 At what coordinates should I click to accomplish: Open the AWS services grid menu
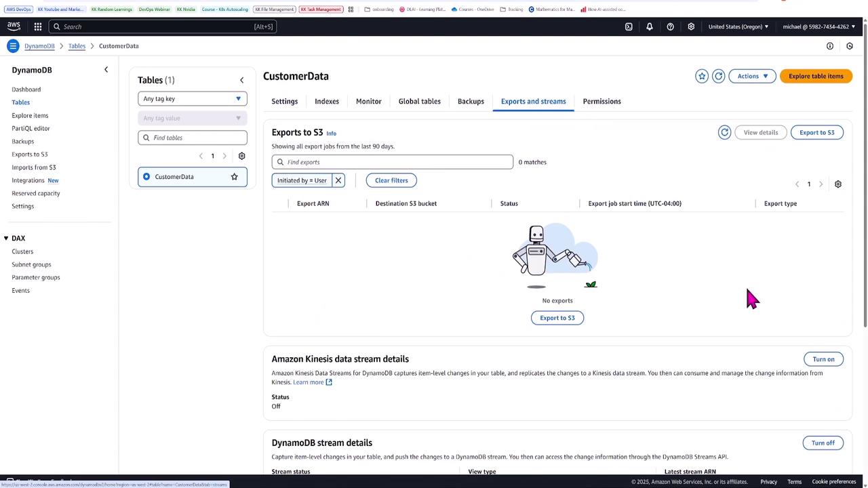(38, 26)
